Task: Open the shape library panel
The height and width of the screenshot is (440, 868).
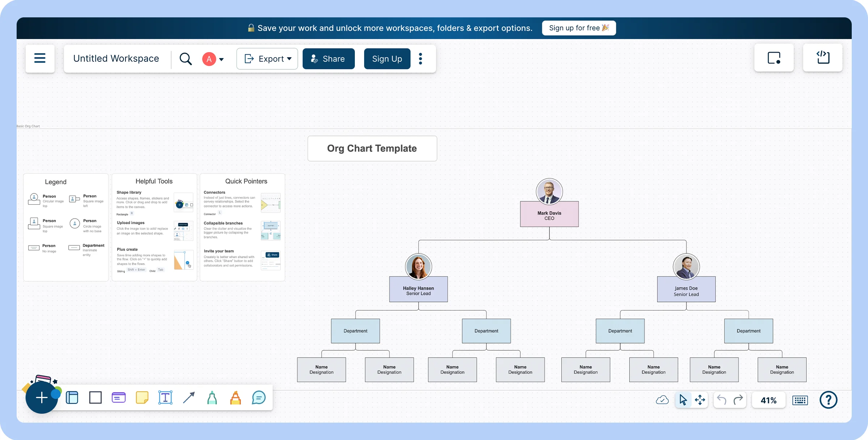Action: tap(72, 398)
